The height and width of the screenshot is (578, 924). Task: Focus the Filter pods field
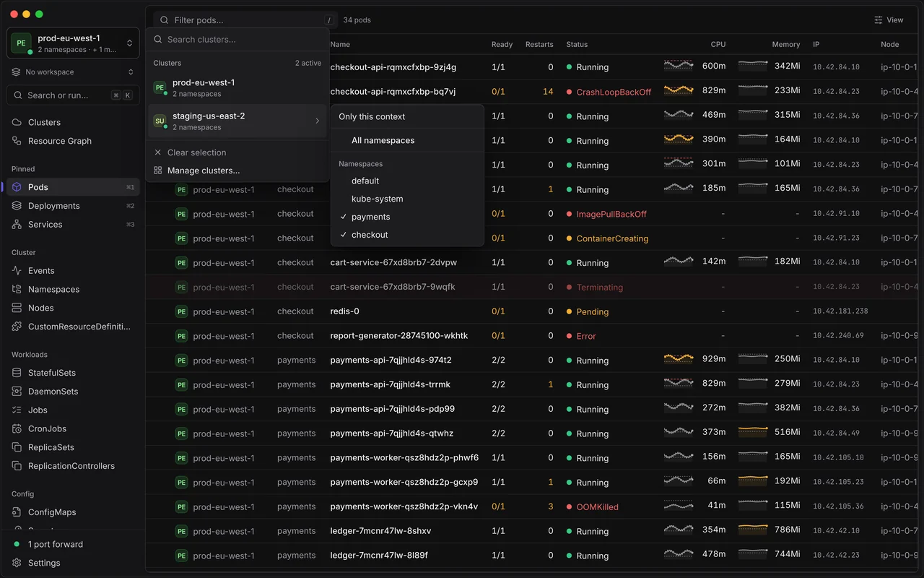point(245,20)
